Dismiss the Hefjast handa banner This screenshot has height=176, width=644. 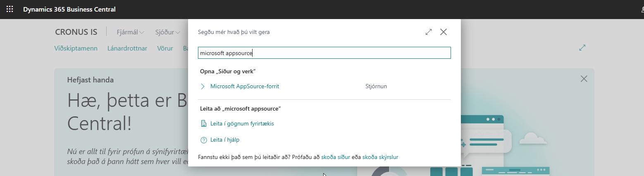pyautogui.click(x=584, y=79)
